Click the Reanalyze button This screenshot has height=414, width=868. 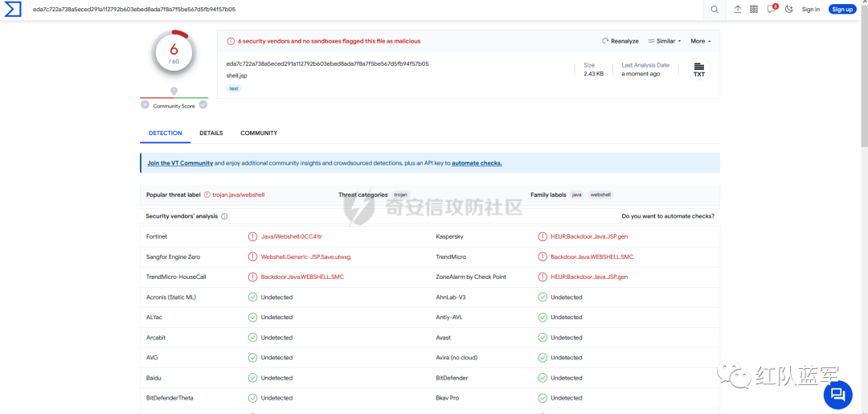click(x=620, y=41)
